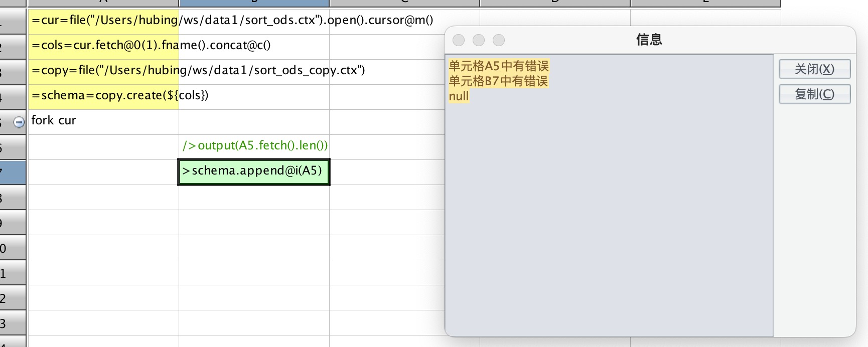Screen dimensions: 868x347
Task: Select the cols=cur.fetch formula cell
Action: click(x=103, y=46)
